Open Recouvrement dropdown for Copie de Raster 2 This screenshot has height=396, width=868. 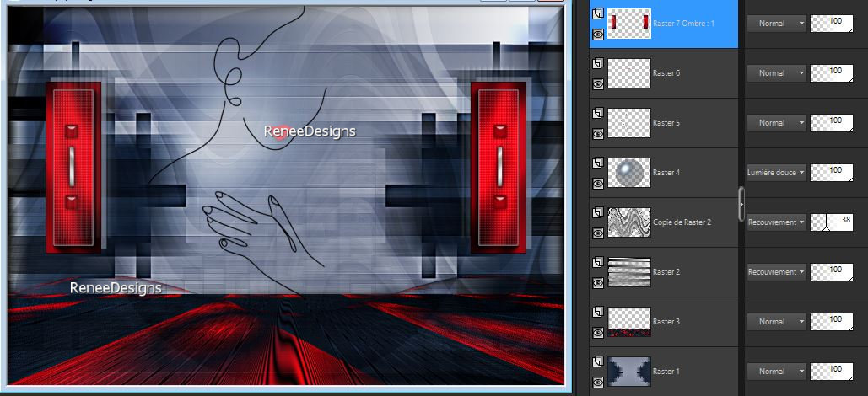pos(777,222)
